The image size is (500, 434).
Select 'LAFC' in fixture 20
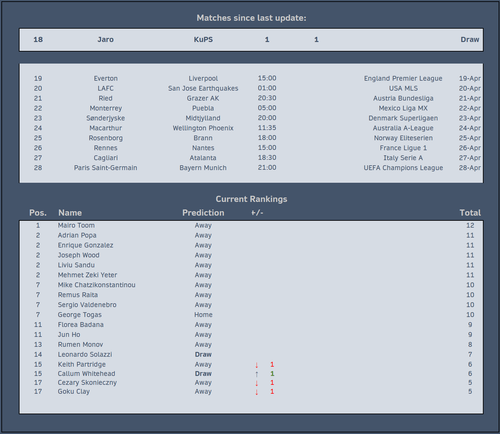pos(106,88)
